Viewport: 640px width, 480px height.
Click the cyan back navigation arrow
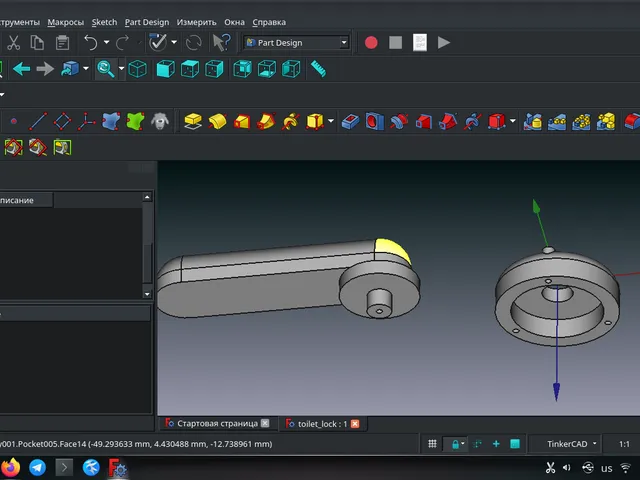22,69
